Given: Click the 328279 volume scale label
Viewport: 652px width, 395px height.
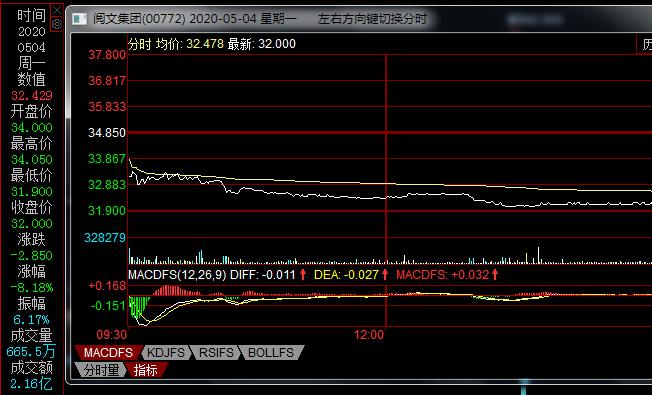Looking at the screenshot, I should coord(105,237).
